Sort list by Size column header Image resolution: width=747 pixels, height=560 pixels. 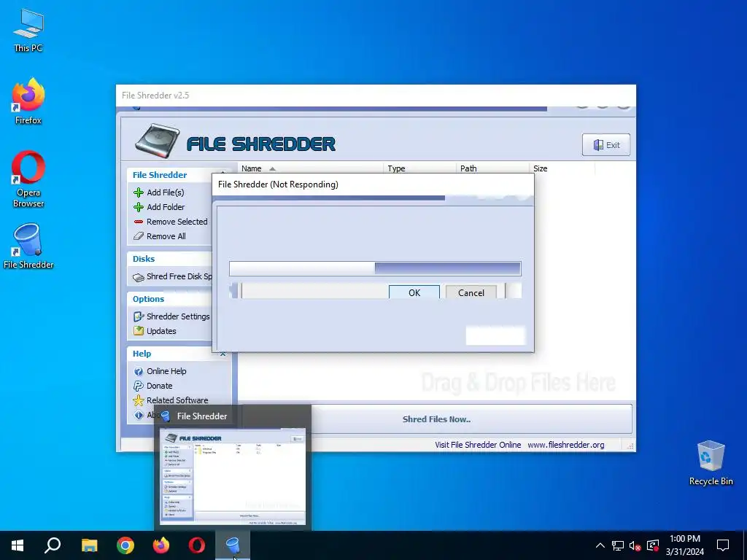point(562,168)
